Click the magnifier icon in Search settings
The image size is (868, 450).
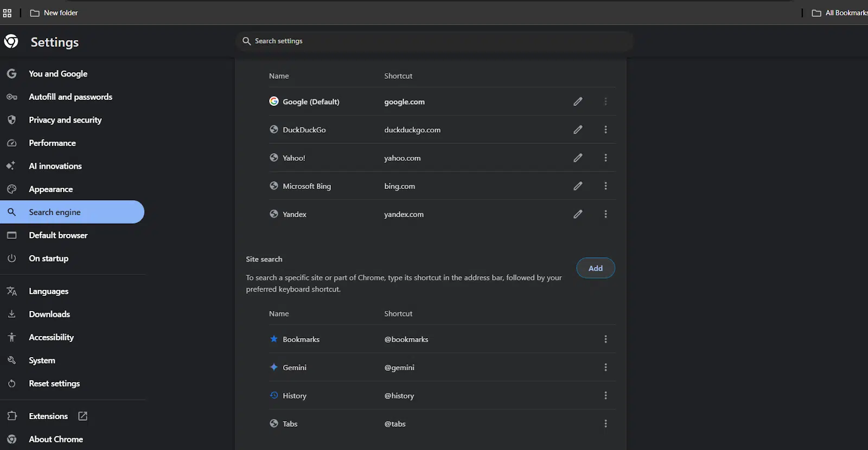pyautogui.click(x=246, y=41)
